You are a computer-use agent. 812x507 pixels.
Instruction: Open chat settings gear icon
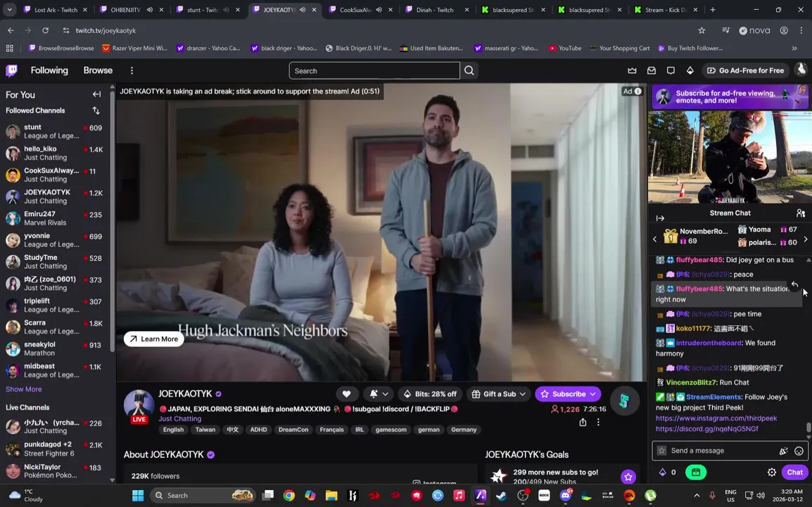772,472
